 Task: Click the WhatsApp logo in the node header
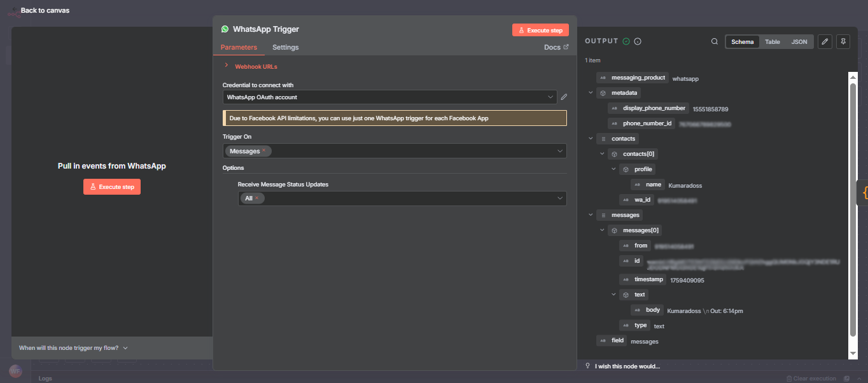click(225, 29)
